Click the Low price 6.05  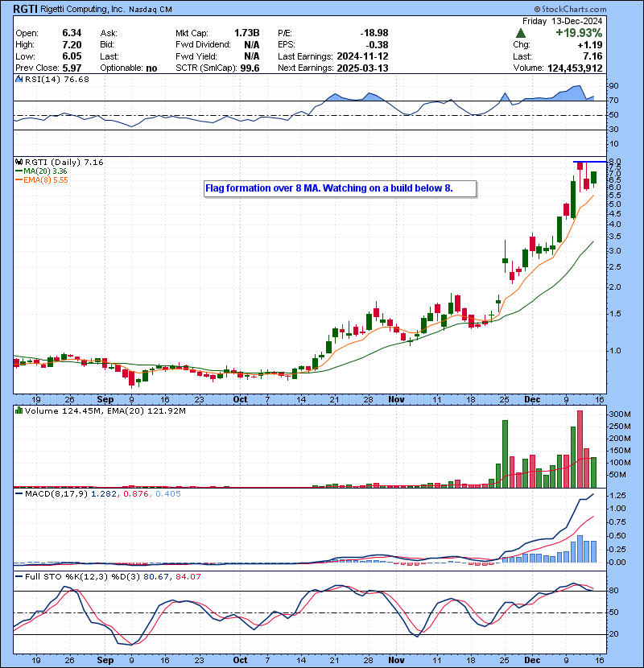point(72,56)
